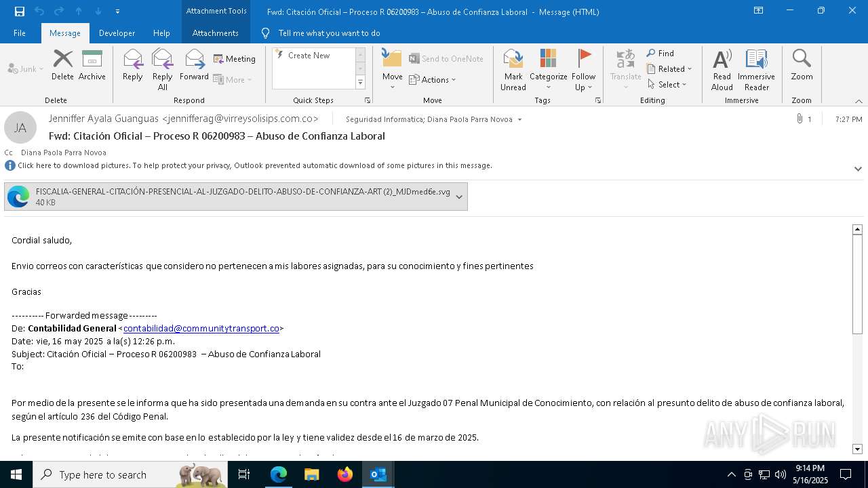Expand the recipients list arrow
868x488 pixels.
(520, 119)
